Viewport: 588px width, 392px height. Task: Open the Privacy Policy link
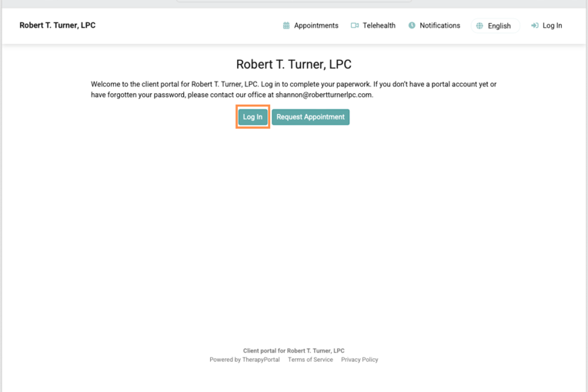[359, 360]
